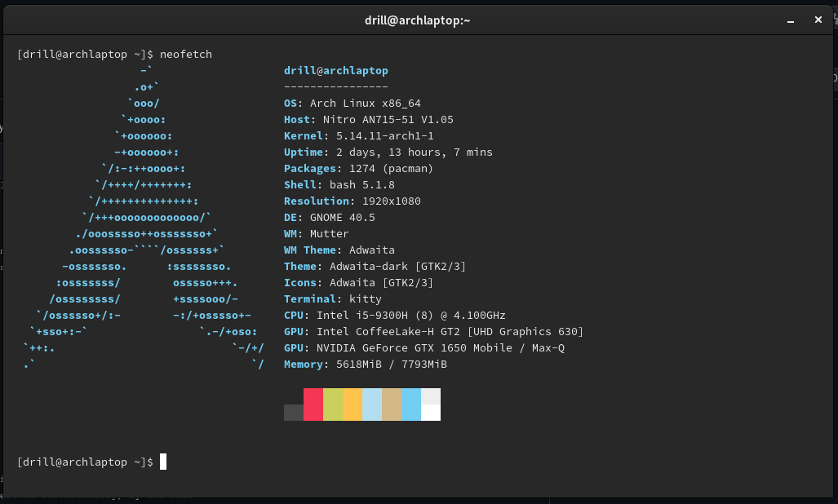Click the bottom [drill@archlaptop ~]$ prompt
This screenshot has height=504, width=838.
pyautogui.click(x=85, y=462)
